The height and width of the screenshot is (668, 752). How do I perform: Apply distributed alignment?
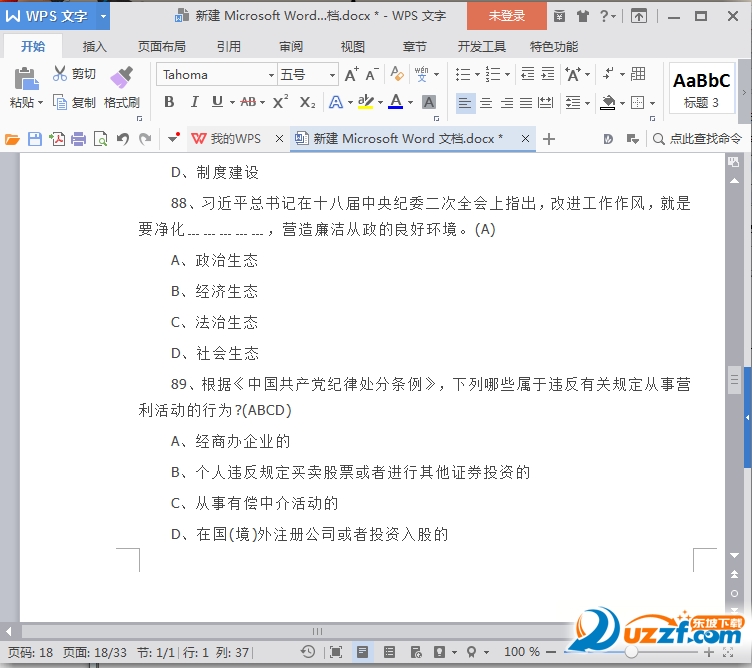click(545, 103)
